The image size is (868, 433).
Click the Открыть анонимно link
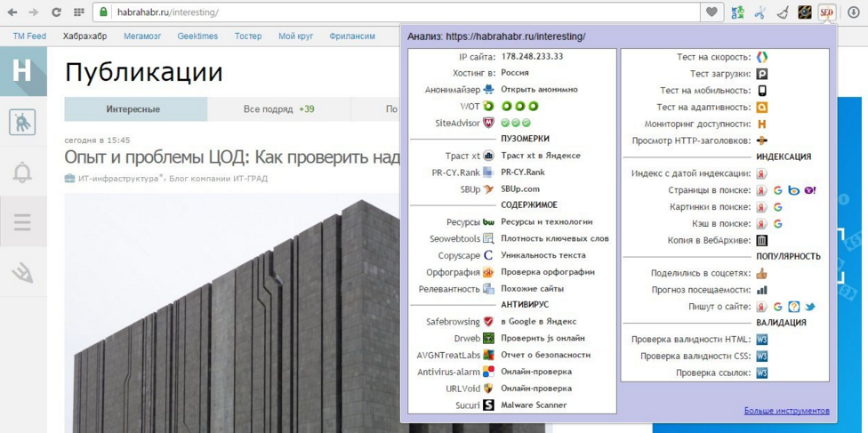[539, 90]
